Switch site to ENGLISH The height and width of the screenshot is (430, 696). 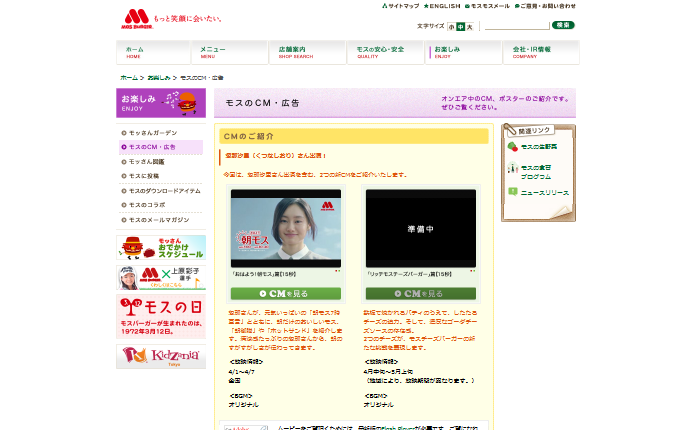pyautogui.click(x=442, y=6)
